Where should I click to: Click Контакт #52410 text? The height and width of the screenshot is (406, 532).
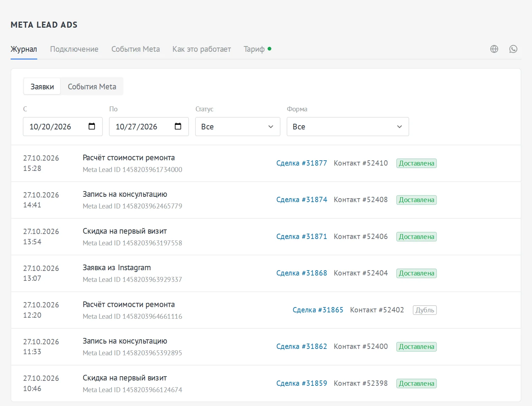click(x=361, y=163)
